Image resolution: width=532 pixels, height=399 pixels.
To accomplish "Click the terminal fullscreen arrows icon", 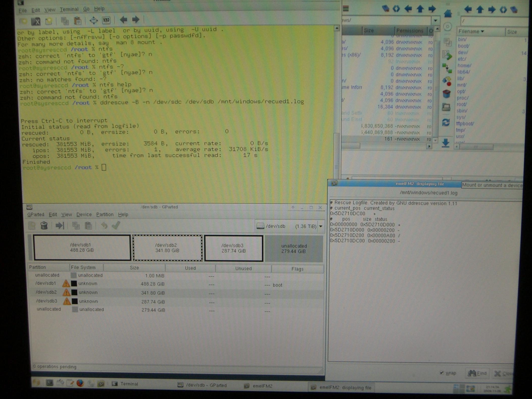I will pos(93,20).
